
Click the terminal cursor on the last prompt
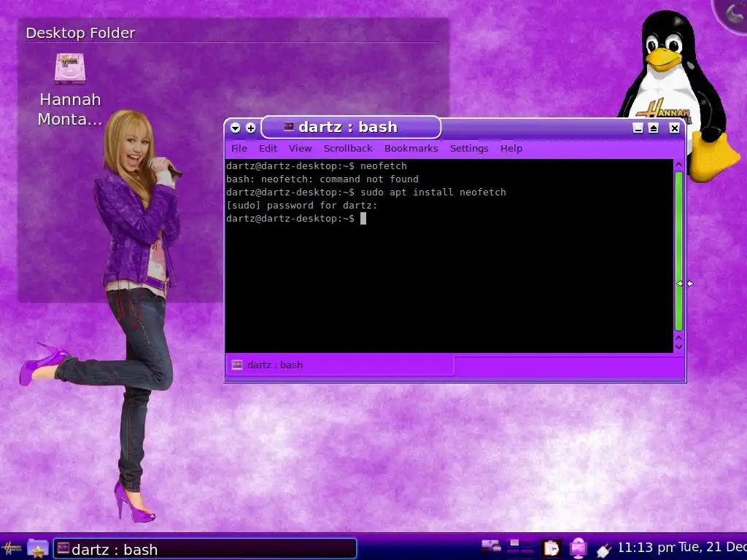pyautogui.click(x=363, y=219)
